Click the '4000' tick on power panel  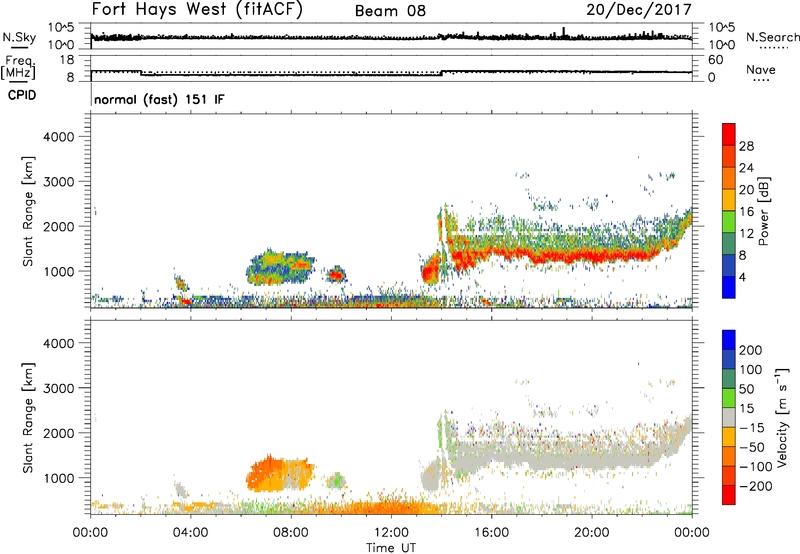pyautogui.click(x=58, y=137)
